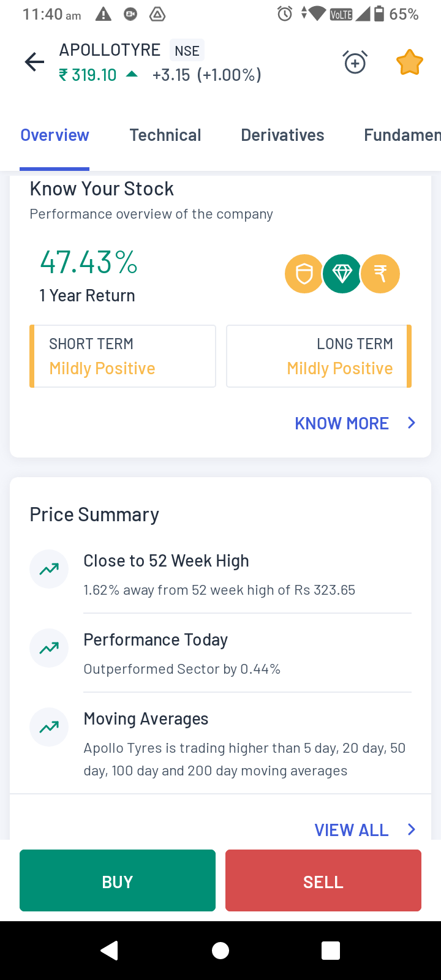The width and height of the screenshot is (441, 980).
Task: Toggle the watchlist star favorite
Action: point(409,62)
